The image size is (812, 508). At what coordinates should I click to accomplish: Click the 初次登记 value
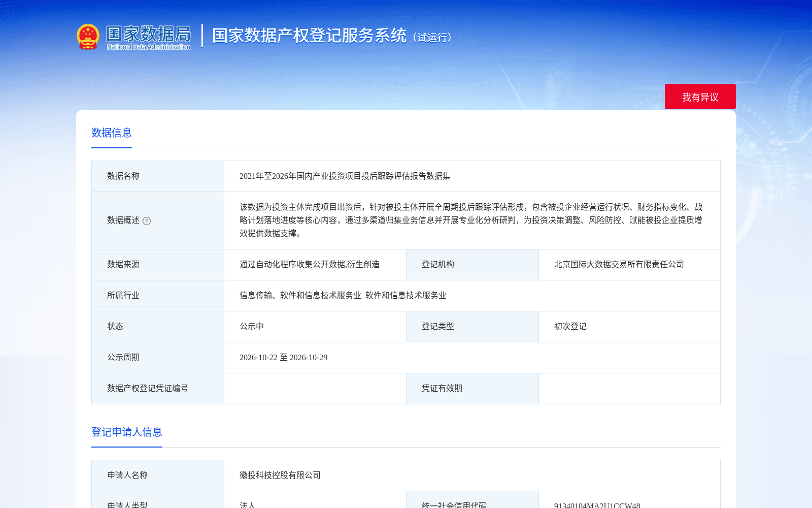[570, 327]
